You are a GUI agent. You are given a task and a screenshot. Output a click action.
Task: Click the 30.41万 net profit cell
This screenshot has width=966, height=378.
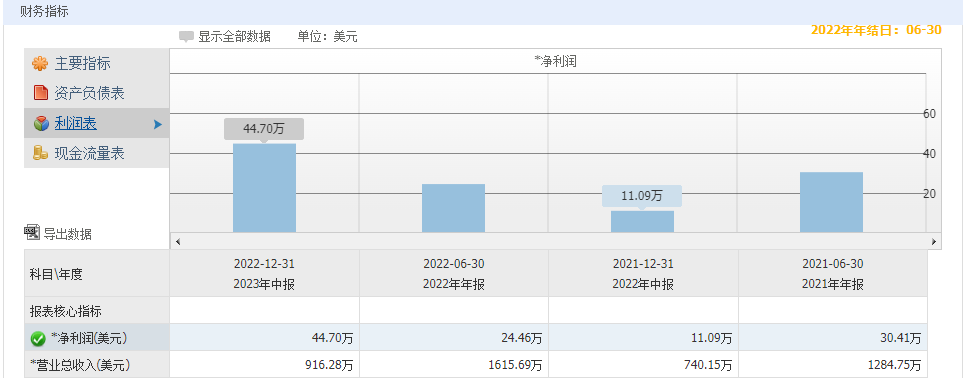tap(833, 338)
